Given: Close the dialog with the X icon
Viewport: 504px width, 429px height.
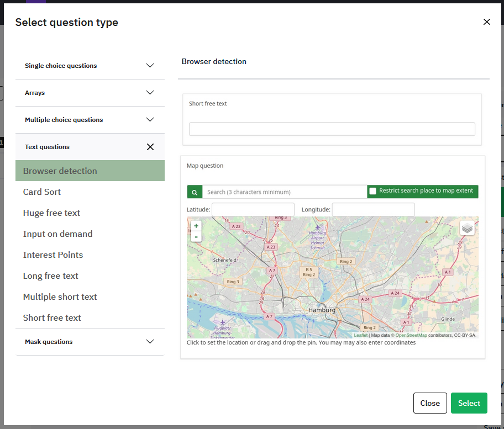Looking at the screenshot, I should coord(486,22).
